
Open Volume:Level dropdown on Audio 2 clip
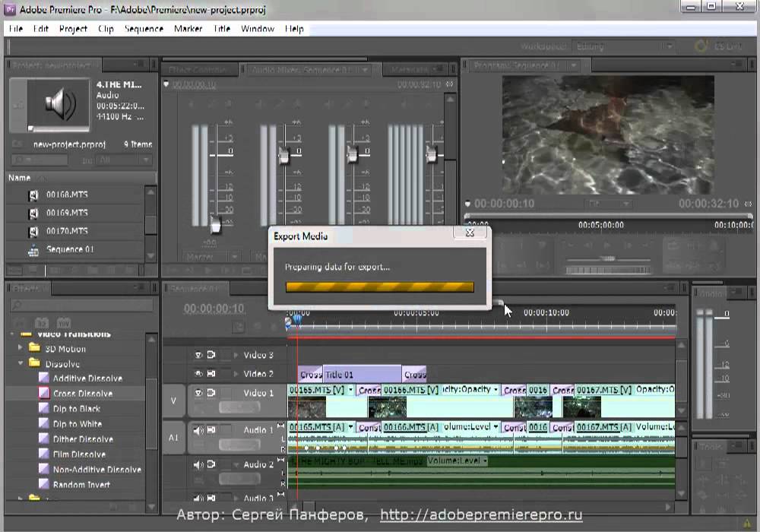pyautogui.click(x=485, y=461)
